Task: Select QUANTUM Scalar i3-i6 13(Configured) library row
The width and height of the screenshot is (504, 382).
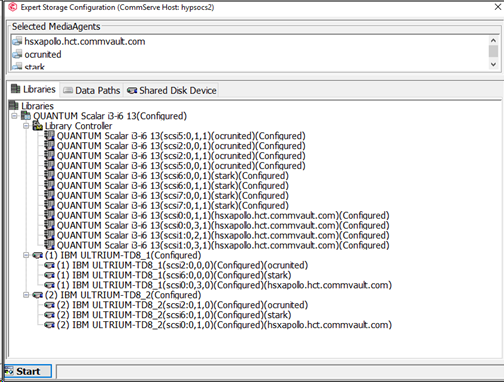Action: coord(110,116)
